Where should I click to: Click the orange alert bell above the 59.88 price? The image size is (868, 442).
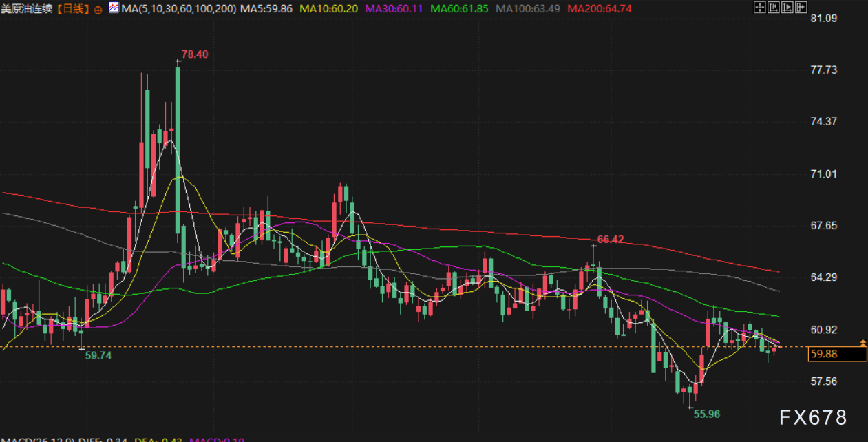point(862,342)
